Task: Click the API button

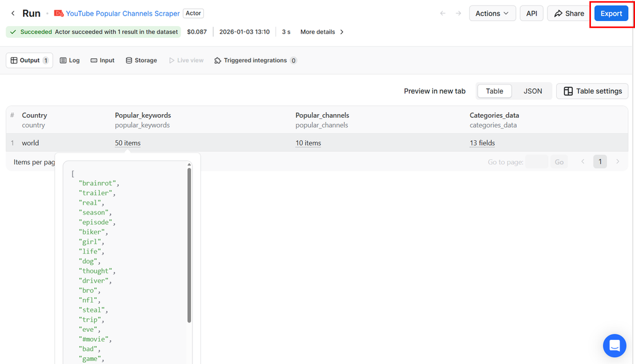Action: coord(531,14)
